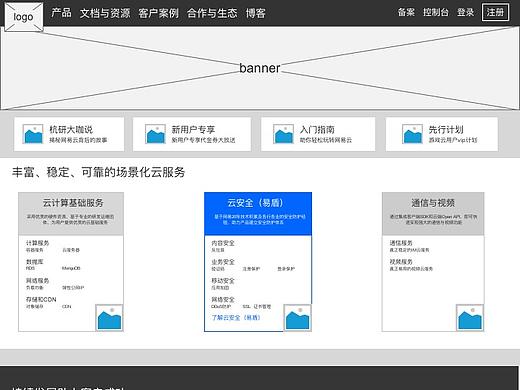Click the 网络安全 section title
Screen dimensions: 520x390
tap(223, 299)
